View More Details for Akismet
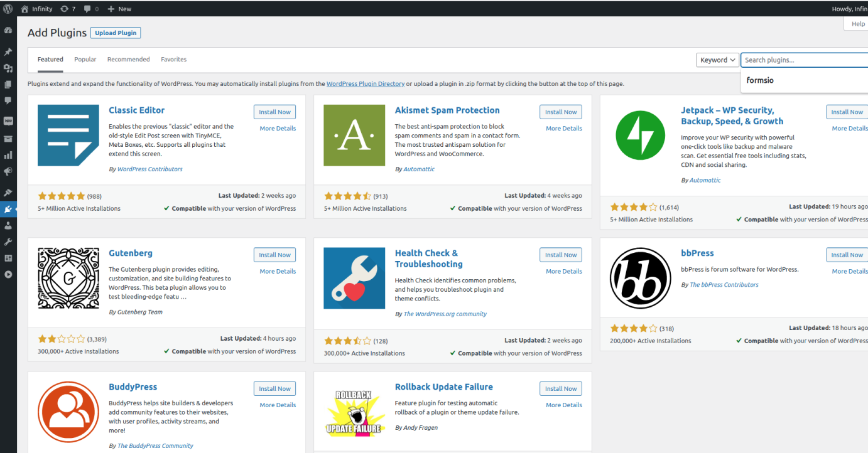The width and height of the screenshot is (868, 453). click(x=564, y=129)
